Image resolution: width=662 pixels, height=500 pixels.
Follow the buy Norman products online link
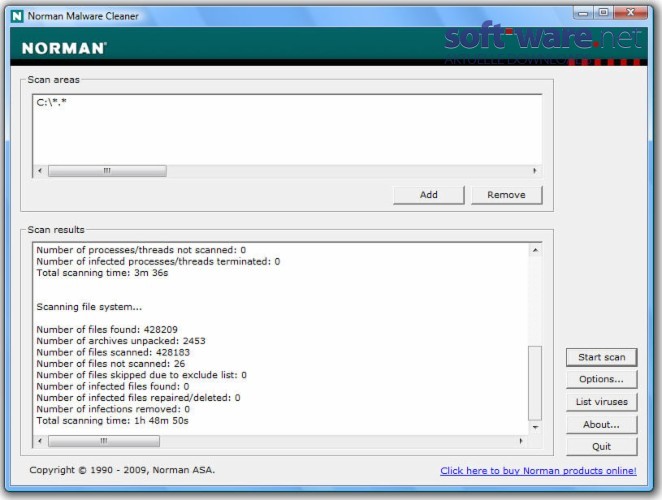[x=538, y=470]
